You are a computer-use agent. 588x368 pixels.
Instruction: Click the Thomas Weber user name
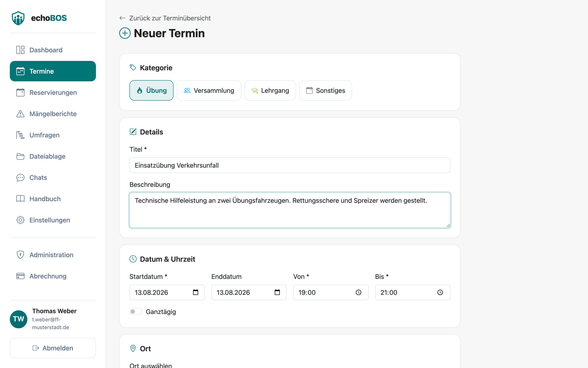point(55,311)
